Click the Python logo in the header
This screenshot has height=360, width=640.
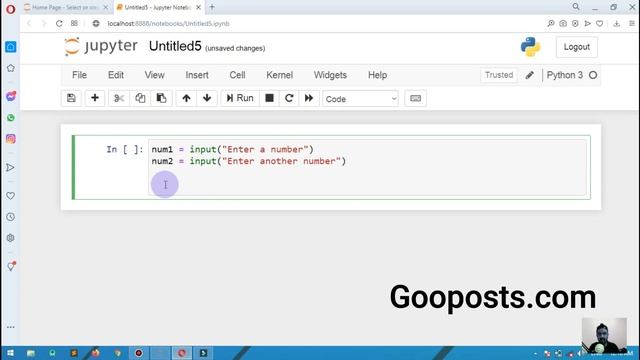pyautogui.click(x=530, y=47)
